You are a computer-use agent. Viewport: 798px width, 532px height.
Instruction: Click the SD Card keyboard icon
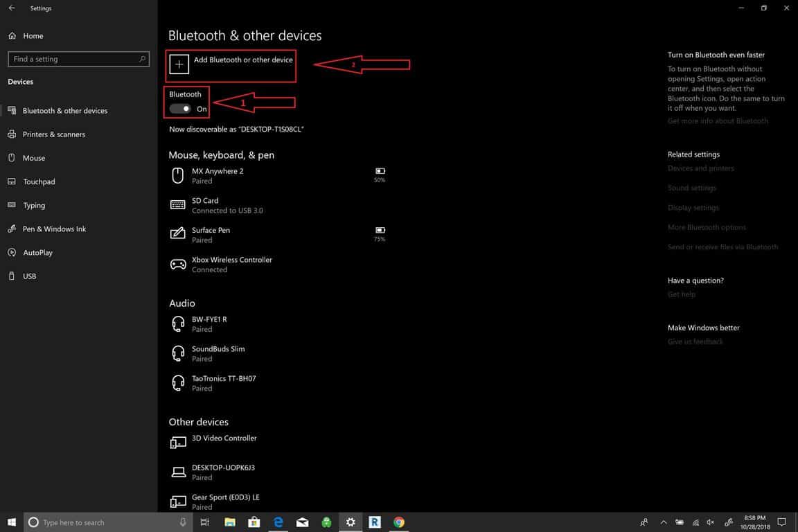click(x=178, y=205)
